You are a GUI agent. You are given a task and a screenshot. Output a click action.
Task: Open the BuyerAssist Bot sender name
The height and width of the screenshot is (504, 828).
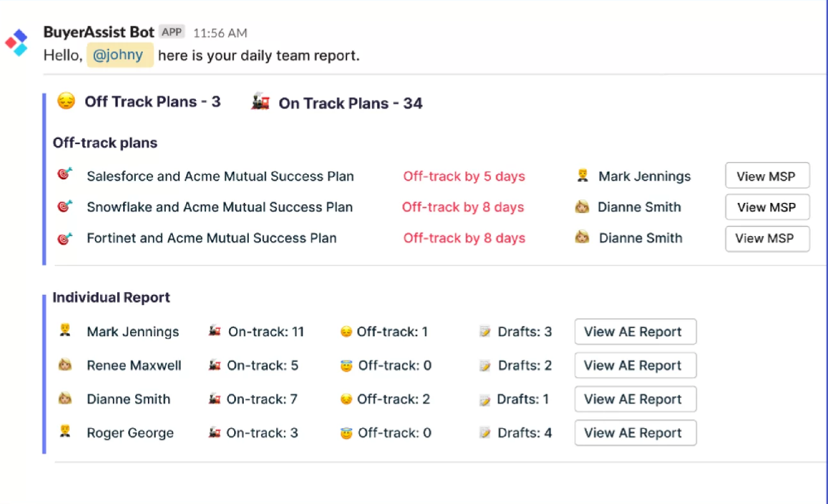(x=99, y=32)
